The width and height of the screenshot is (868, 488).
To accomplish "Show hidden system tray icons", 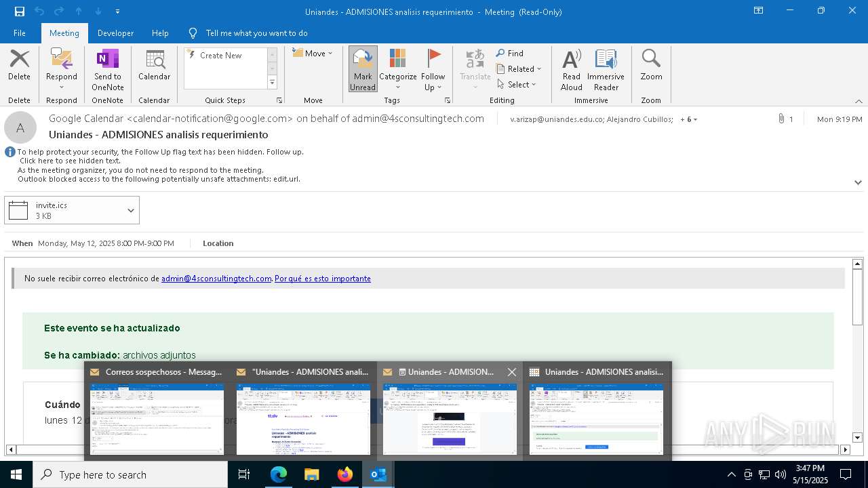I will click(731, 474).
